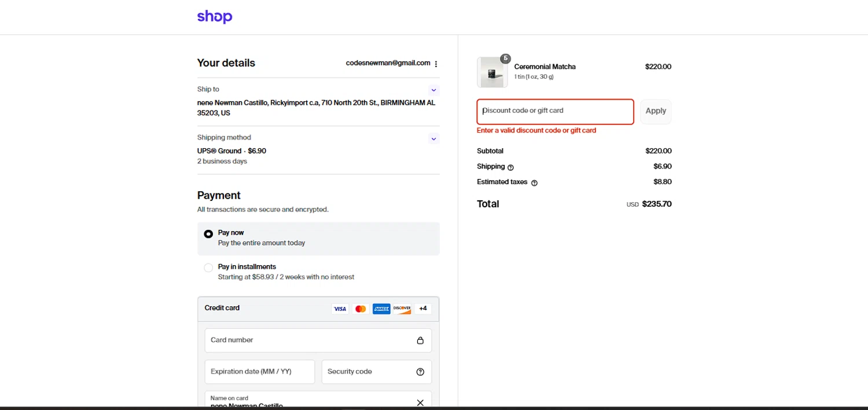Focus the Card number input
This screenshot has width=868, height=410.
click(310, 341)
